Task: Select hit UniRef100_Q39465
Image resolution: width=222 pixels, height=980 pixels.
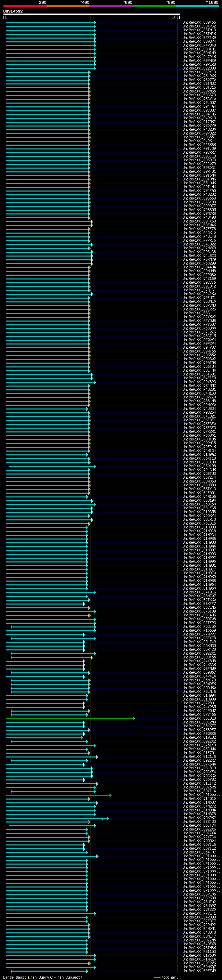Action: tap(199, 23)
